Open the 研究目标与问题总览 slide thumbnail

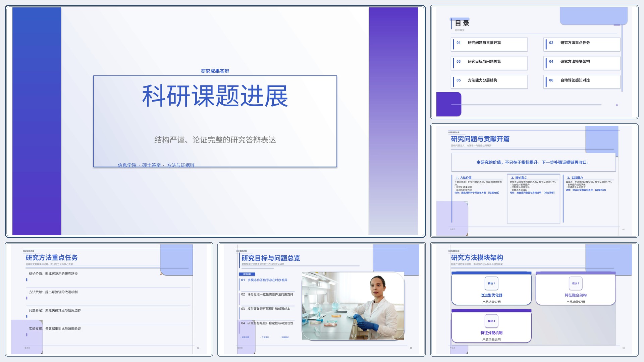coord(321,299)
